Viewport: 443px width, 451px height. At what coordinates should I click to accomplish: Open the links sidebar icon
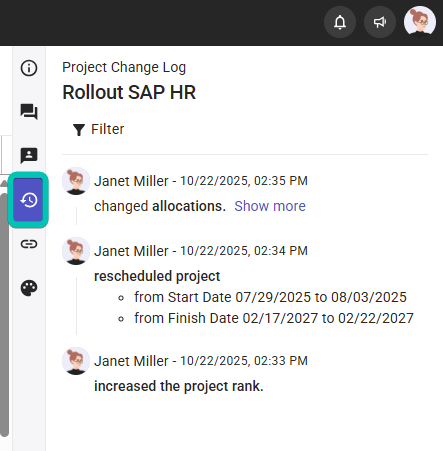click(29, 244)
